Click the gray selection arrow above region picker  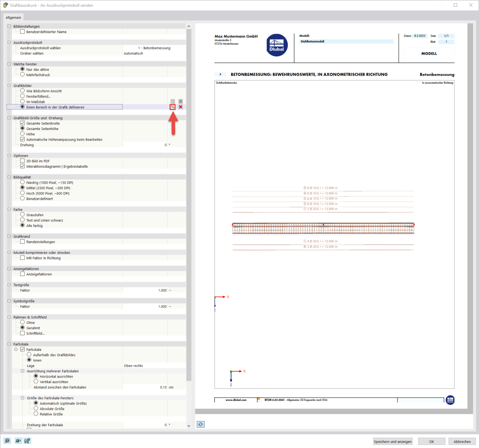click(x=173, y=101)
